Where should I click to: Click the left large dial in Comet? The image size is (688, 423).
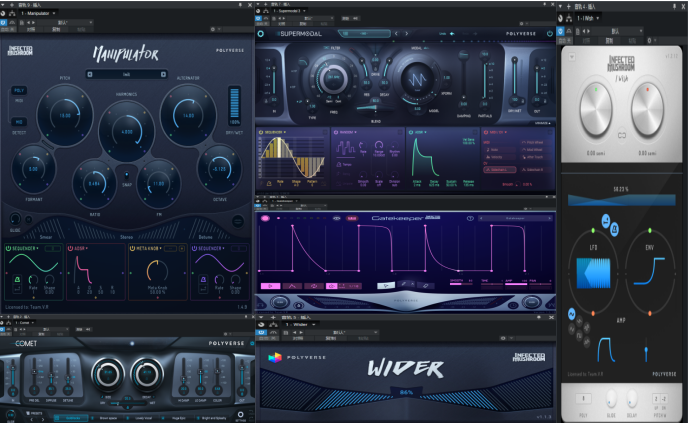[108, 374]
